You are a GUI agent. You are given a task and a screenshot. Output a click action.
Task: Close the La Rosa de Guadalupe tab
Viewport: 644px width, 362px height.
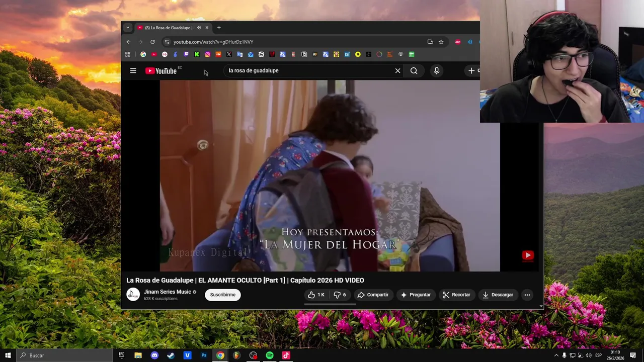point(207,28)
